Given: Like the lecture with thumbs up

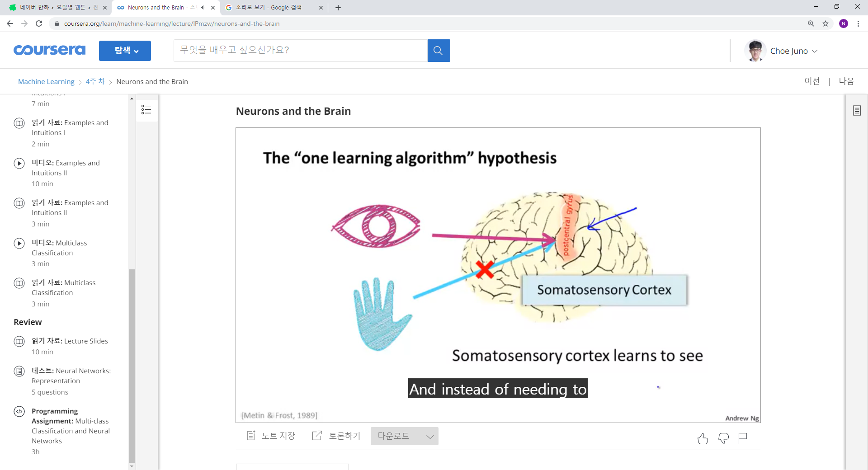Looking at the screenshot, I should click(x=703, y=438).
